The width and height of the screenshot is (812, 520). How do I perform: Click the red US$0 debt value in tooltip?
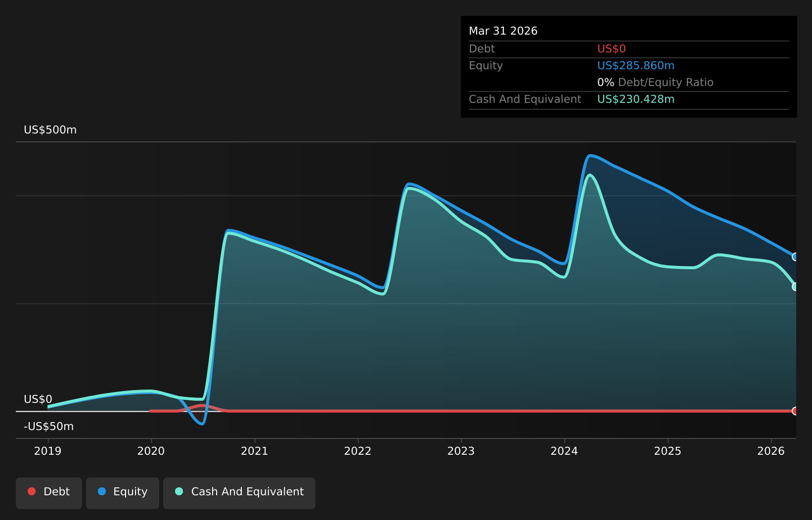pos(611,49)
